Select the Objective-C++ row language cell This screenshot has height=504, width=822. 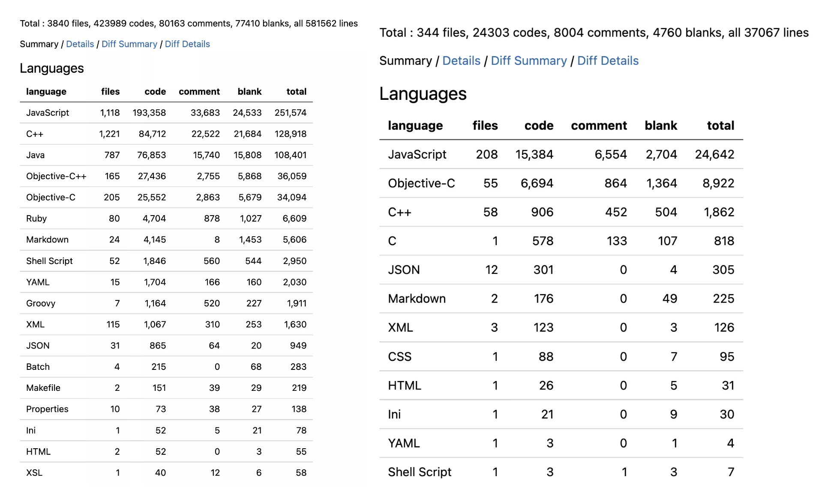pyautogui.click(x=56, y=176)
